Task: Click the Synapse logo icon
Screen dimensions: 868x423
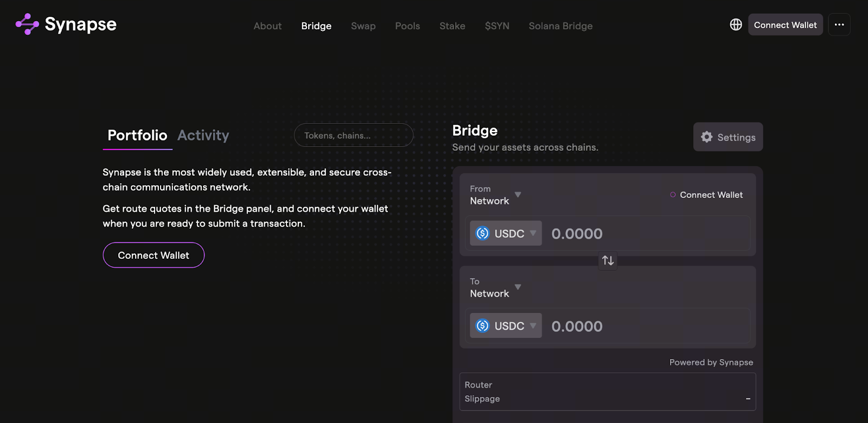Action: point(27,24)
